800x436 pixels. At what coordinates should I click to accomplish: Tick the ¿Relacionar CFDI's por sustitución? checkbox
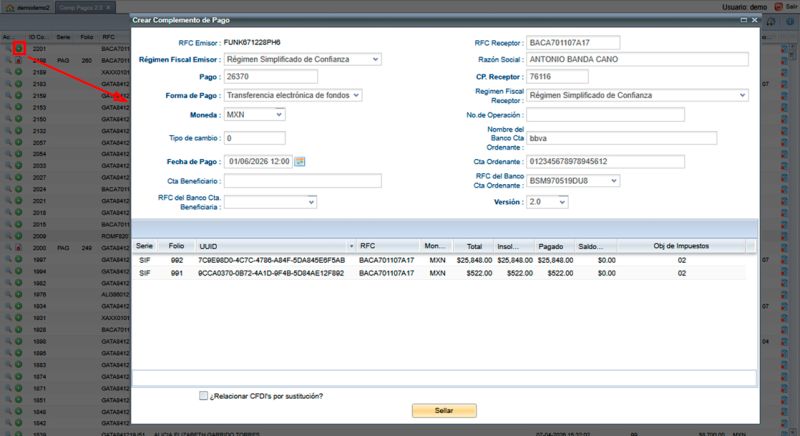click(204, 396)
